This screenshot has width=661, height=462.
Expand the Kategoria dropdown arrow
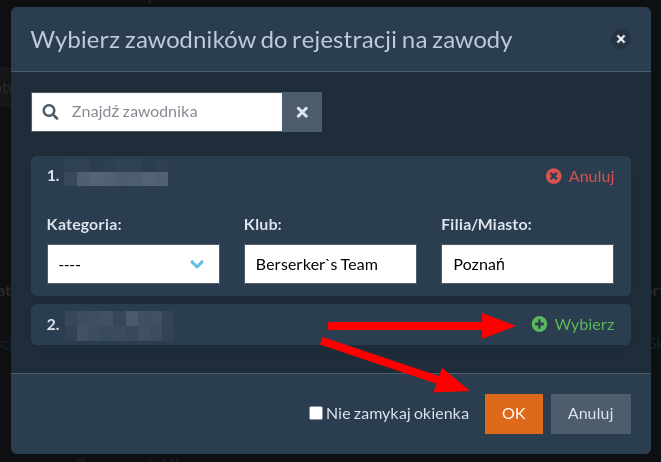click(x=197, y=264)
